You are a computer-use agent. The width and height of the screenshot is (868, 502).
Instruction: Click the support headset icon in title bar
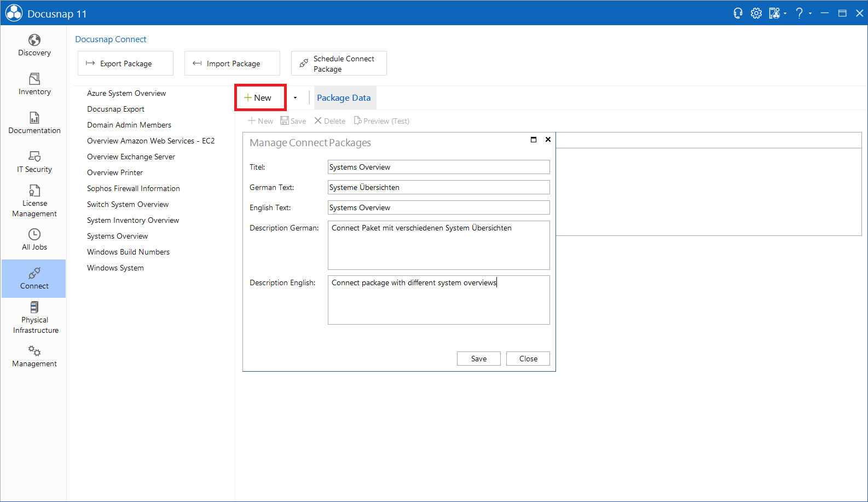(x=738, y=13)
